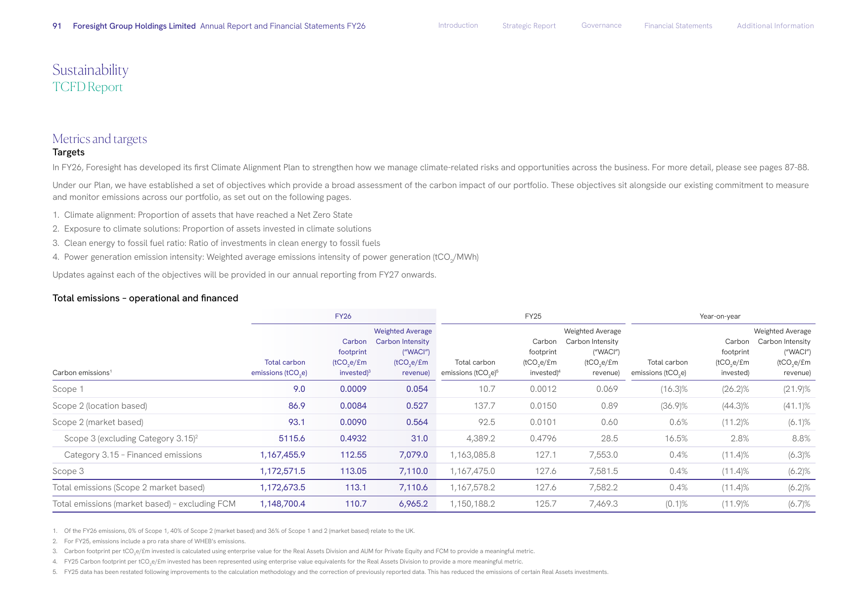Open the Financial Statements tab

click(x=678, y=26)
